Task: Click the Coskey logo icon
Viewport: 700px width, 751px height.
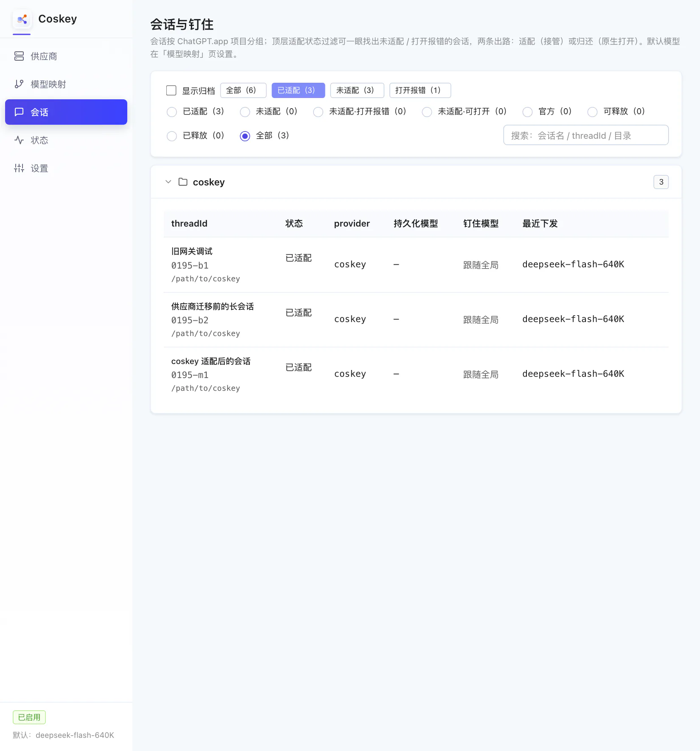Action: (22, 19)
